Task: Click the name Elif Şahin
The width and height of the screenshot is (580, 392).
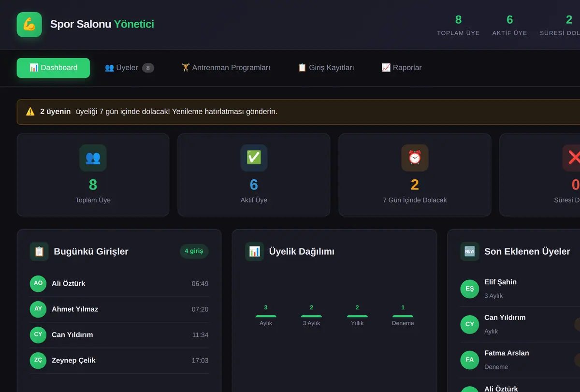Action: click(501, 282)
